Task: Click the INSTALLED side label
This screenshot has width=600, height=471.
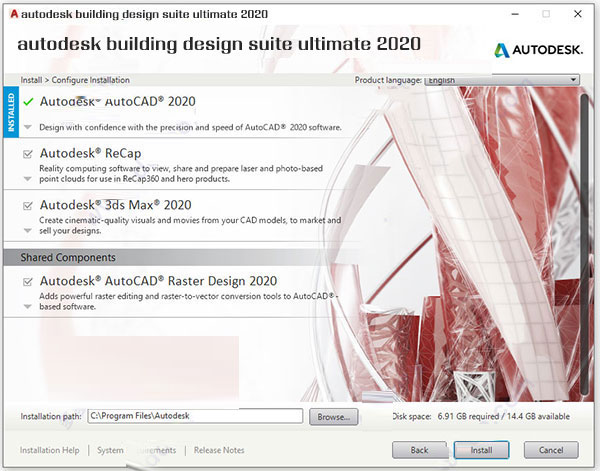Action: pyautogui.click(x=11, y=112)
